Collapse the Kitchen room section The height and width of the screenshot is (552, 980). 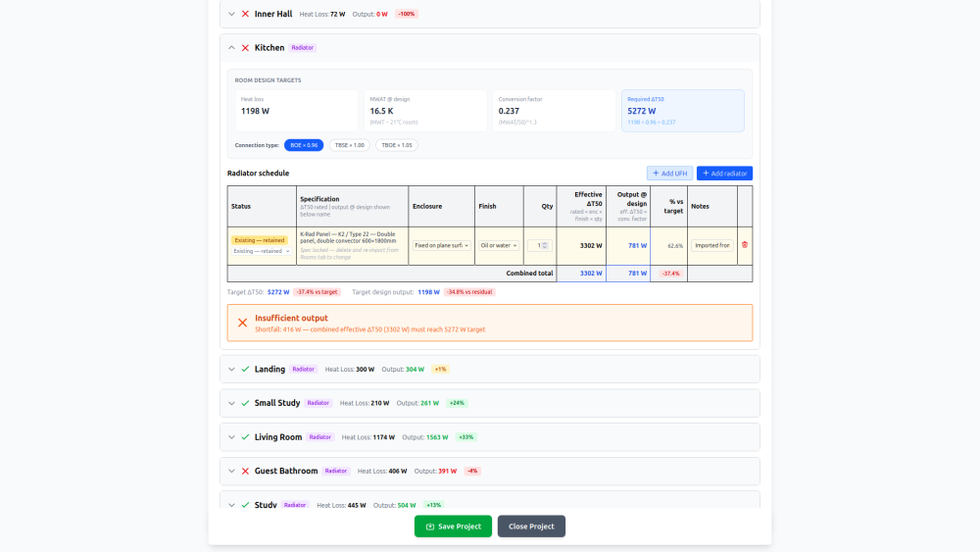[231, 47]
